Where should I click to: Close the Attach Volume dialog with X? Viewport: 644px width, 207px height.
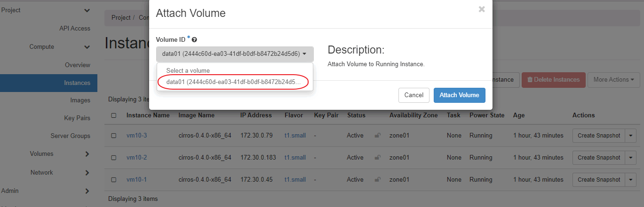click(481, 9)
